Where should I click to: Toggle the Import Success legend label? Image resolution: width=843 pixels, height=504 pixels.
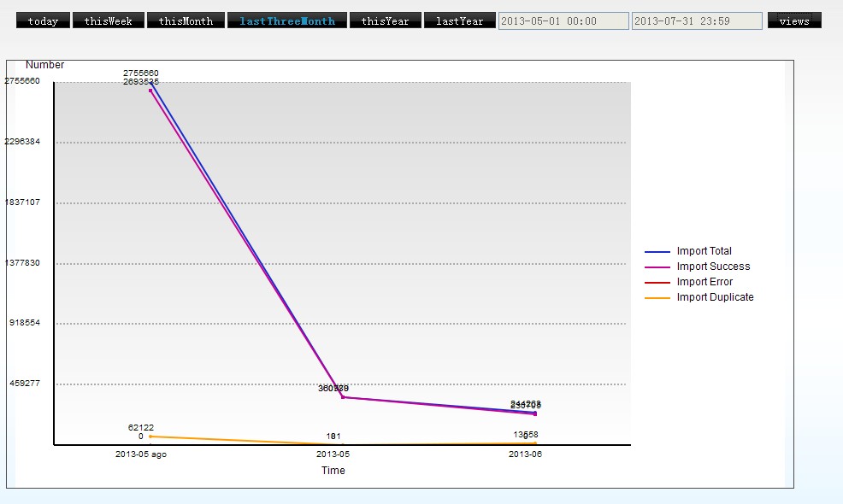click(x=713, y=267)
